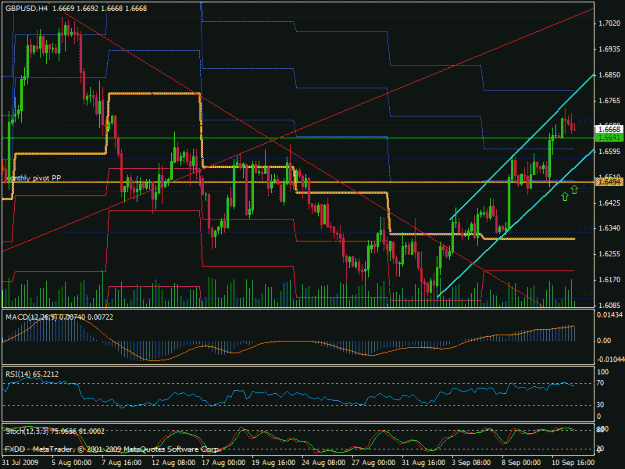Image resolution: width=625 pixels, height=469 pixels.
Task: Click the 31 Aug 16:00 time label
Action: click(423, 462)
